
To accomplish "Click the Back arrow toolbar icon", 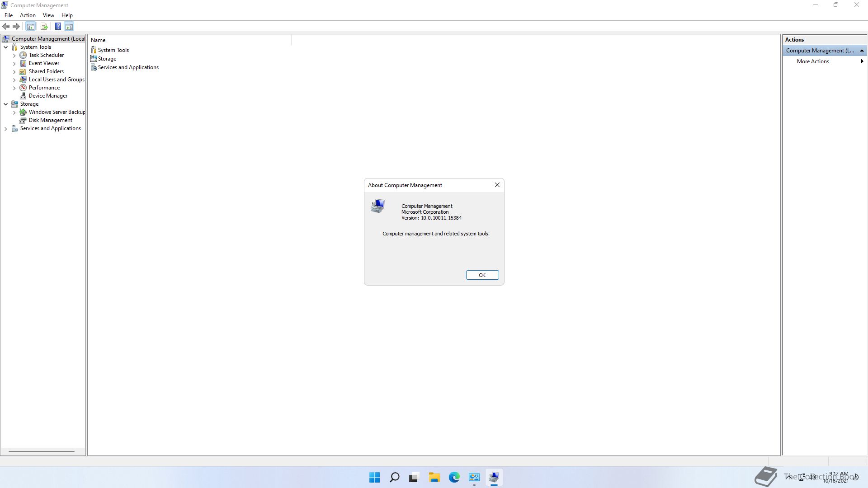I will click(6, 27).
